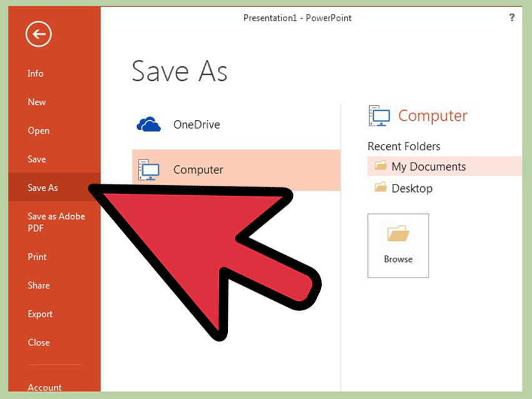
Task: Click the back arrow circle icon
Action: click(x=38, y=34)
